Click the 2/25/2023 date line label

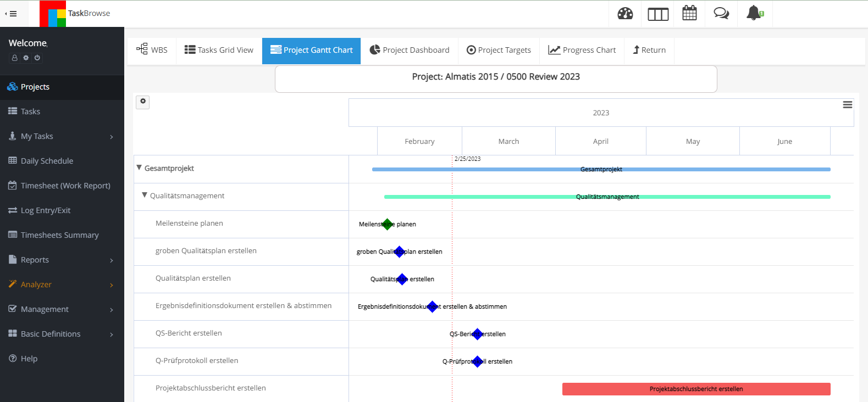467,159
